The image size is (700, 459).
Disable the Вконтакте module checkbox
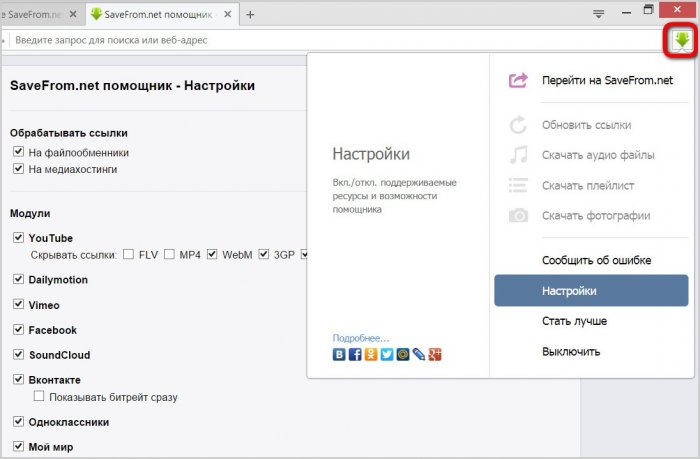click(x=18, y=380)
